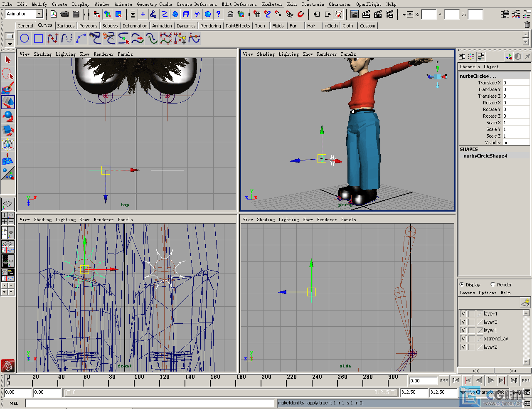Create a NURBS circle from the shelf
Image resolution: width=532 pixels, height=409 pixels.
click(25, 39)
